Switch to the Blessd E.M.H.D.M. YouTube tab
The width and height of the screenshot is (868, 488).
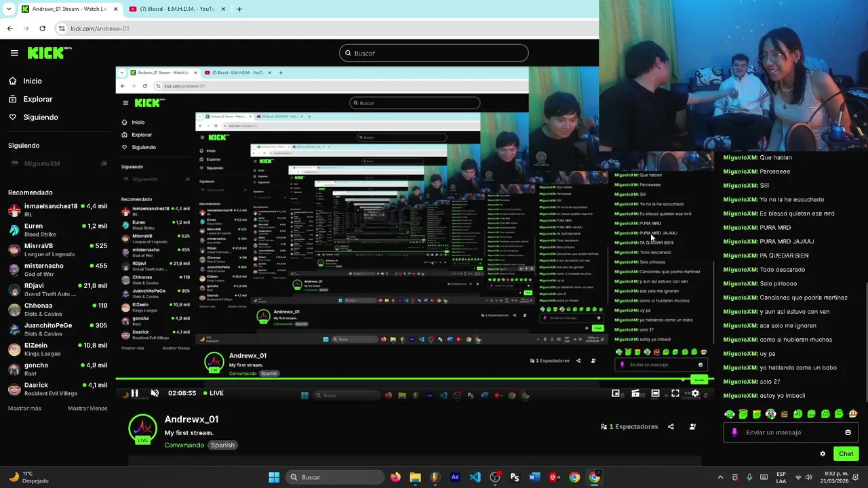tap(177, 9)
